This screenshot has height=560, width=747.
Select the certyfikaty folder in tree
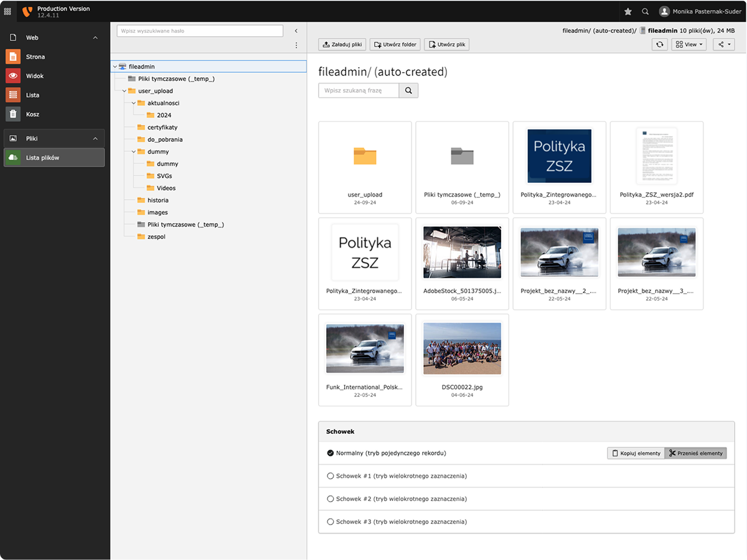(162, 128)
